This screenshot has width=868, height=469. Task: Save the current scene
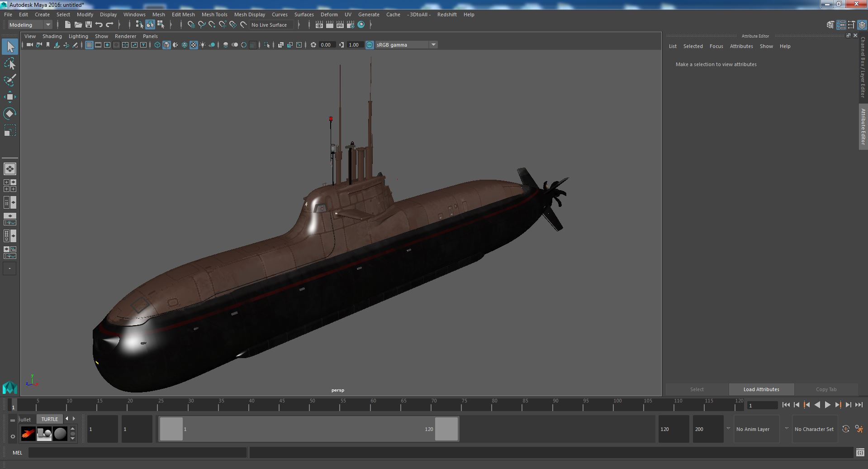click(x=89, y=25)
